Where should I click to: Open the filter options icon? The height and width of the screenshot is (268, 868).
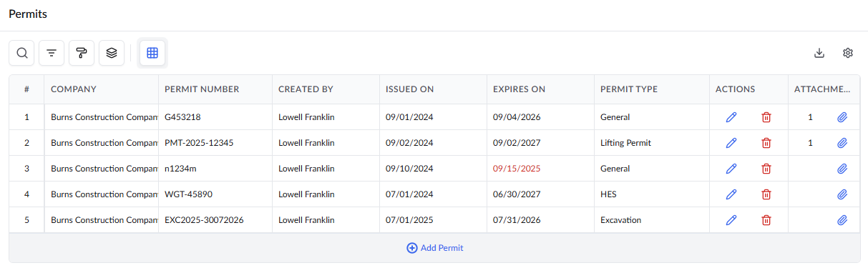(x=52, y=53)
